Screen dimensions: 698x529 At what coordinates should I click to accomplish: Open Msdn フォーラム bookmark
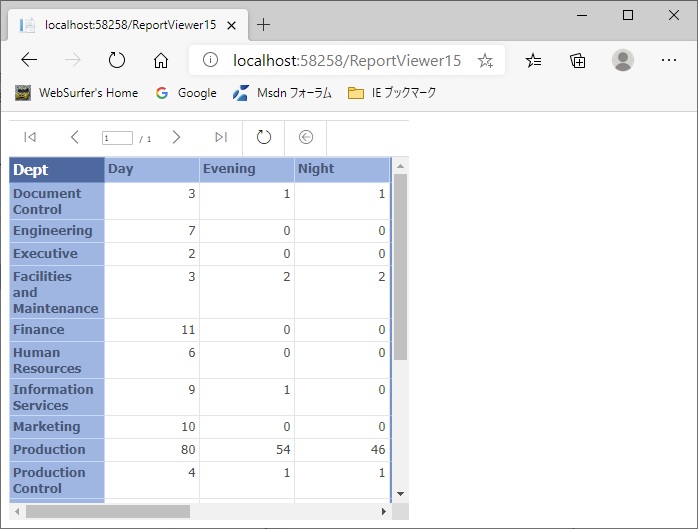point(282,93)
